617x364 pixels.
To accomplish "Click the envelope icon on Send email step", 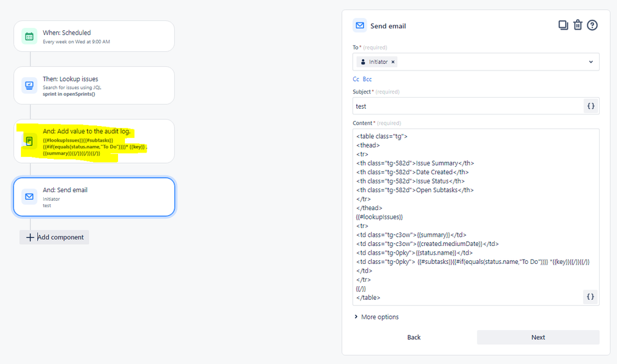I will point(29,197).
